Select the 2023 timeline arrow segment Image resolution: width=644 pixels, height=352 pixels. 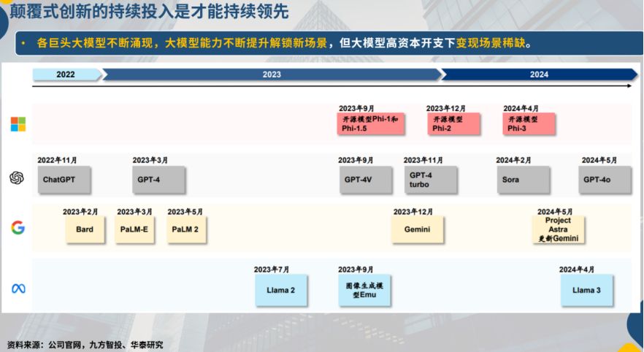pos(272,74)
